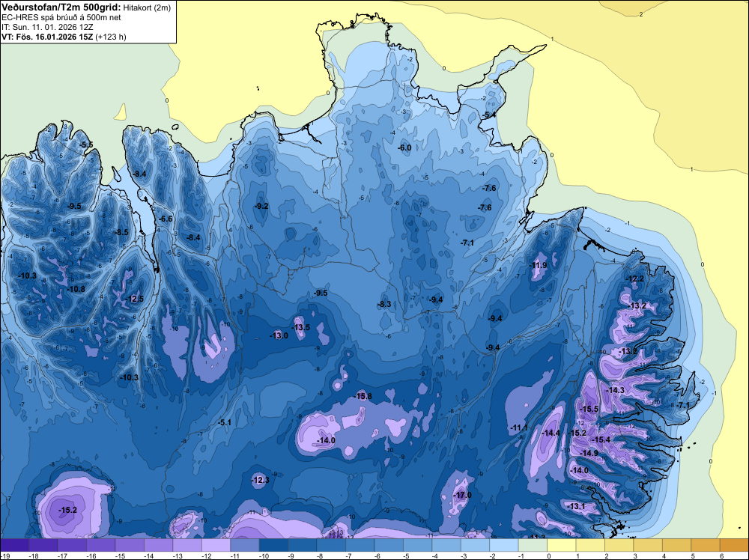Image resolution: width=749 pixels, height=560 pixels.
Task: Click the legend swatch above the 6 label
Action: click(x=734, y=545)
